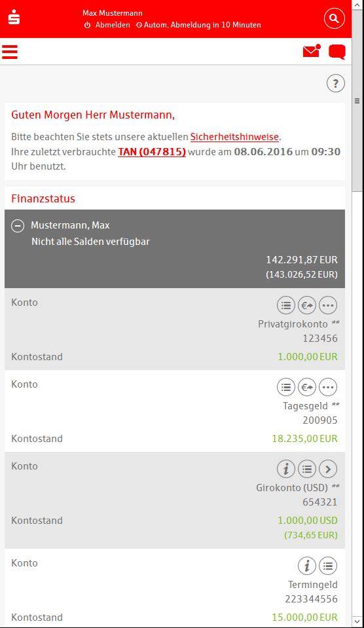Screen dimensions: 364x628
Task: Open the search icon in red header
Action: (x=334, y=18)
